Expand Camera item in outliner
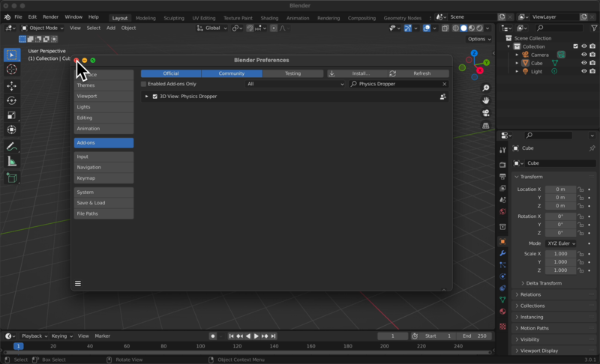 [x=517, y=55]
